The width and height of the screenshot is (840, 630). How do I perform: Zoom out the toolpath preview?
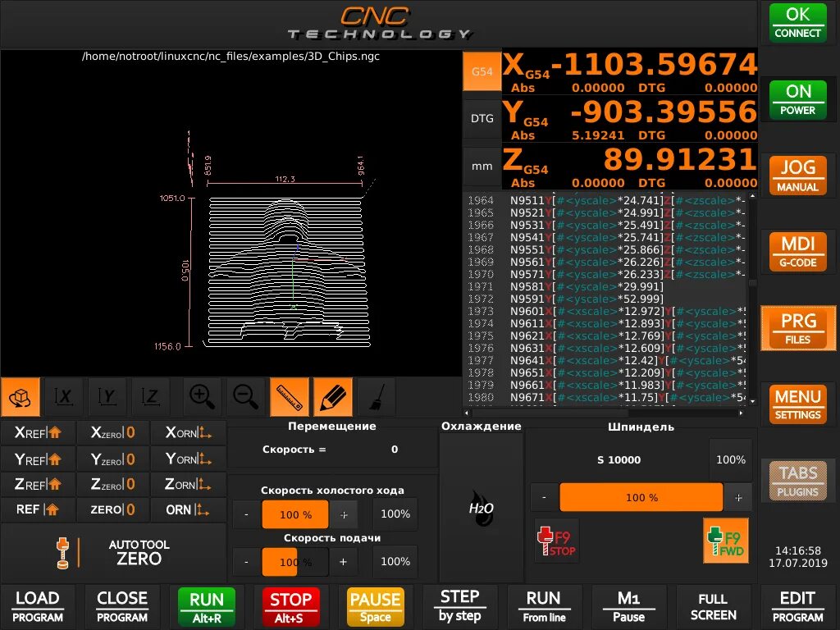click(245, 397)
